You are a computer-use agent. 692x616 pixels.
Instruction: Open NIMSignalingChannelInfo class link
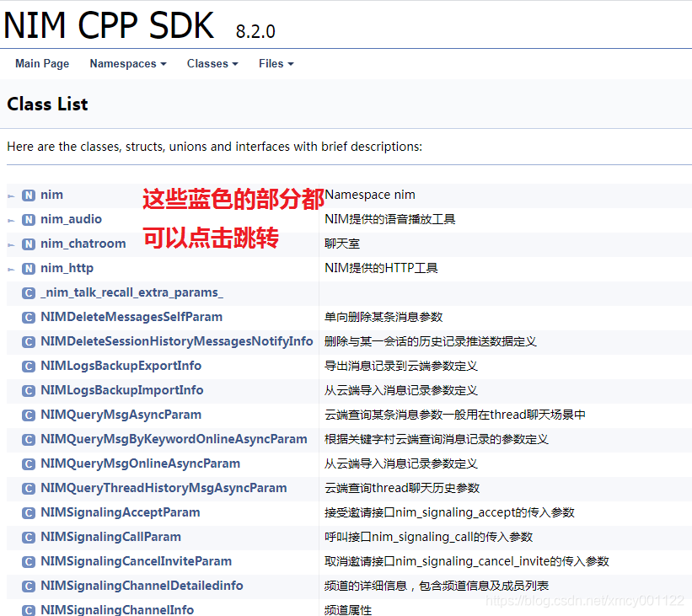pyautogui.click(x=117, y=610)
